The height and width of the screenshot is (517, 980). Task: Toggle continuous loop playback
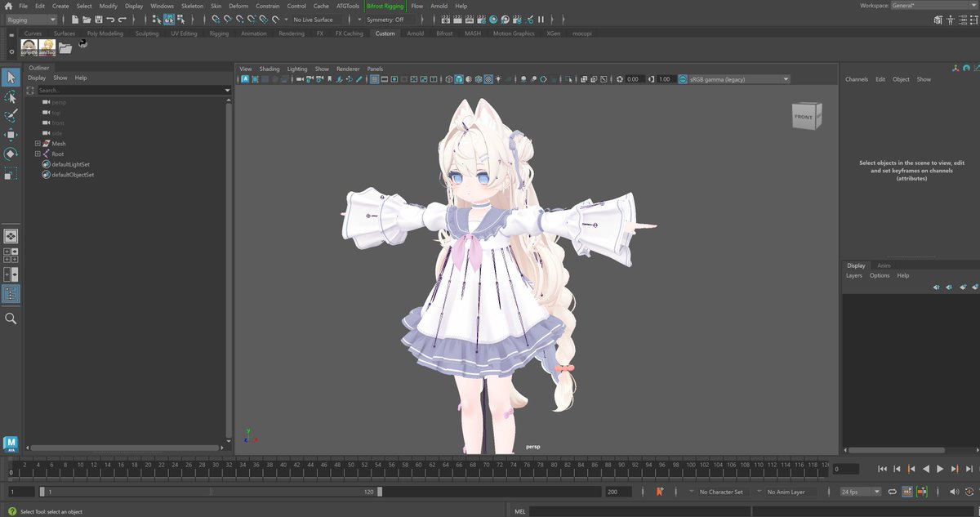892,492
